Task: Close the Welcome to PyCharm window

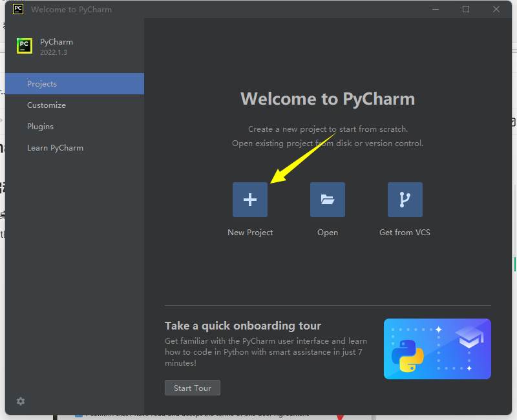Action: [x=496, y=9]
